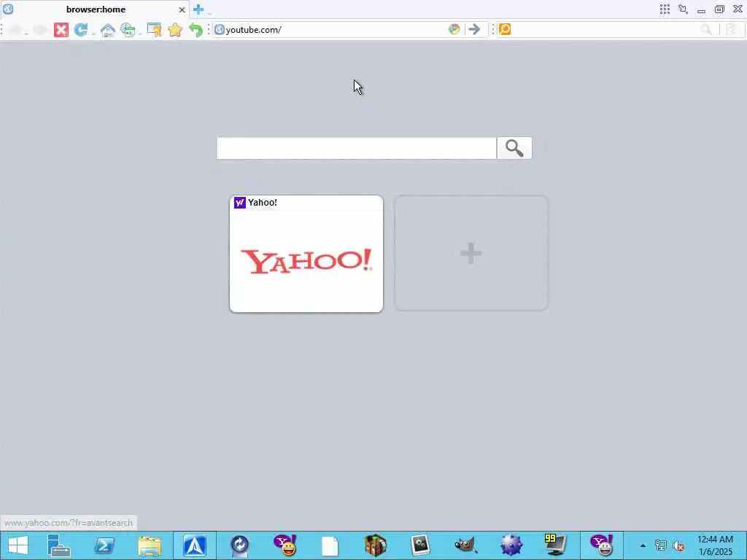
Task: Click the page icon right of toolbar search
Action: click(730, 29)
